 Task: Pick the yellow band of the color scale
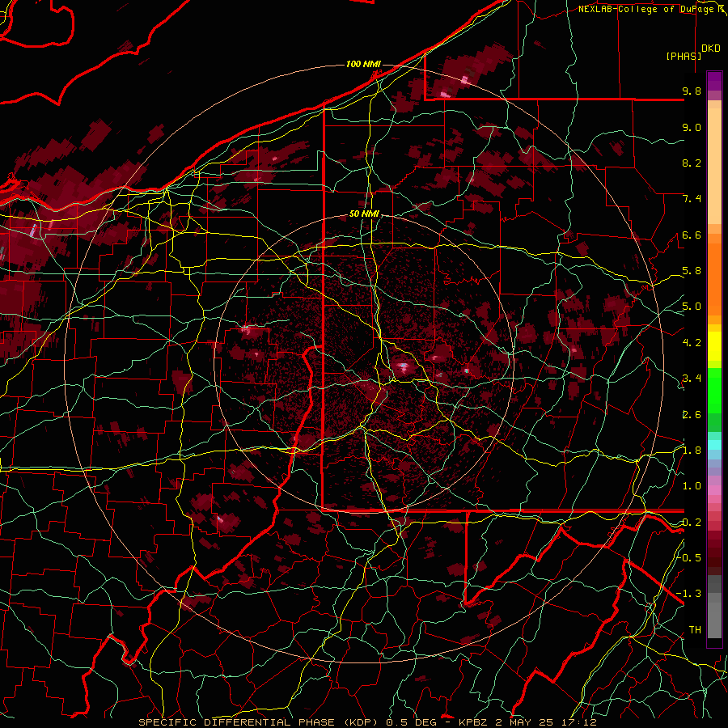click(x=714, y=345)
